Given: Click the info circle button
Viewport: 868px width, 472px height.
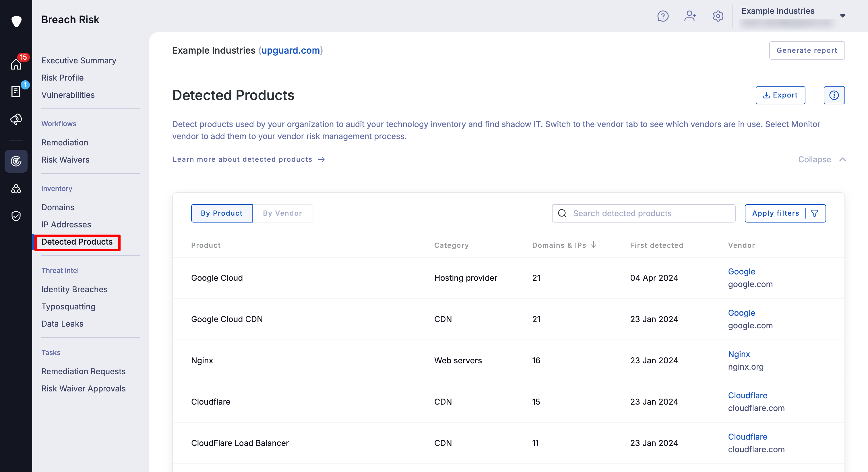Looking at the screenshot, I should coord(834,95).
